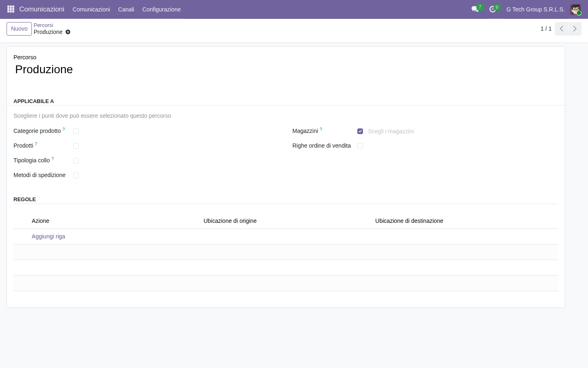Open the Configurazione menu
Image resolution: width=588 pixels, height=368 pixels.
click(161, 9)
